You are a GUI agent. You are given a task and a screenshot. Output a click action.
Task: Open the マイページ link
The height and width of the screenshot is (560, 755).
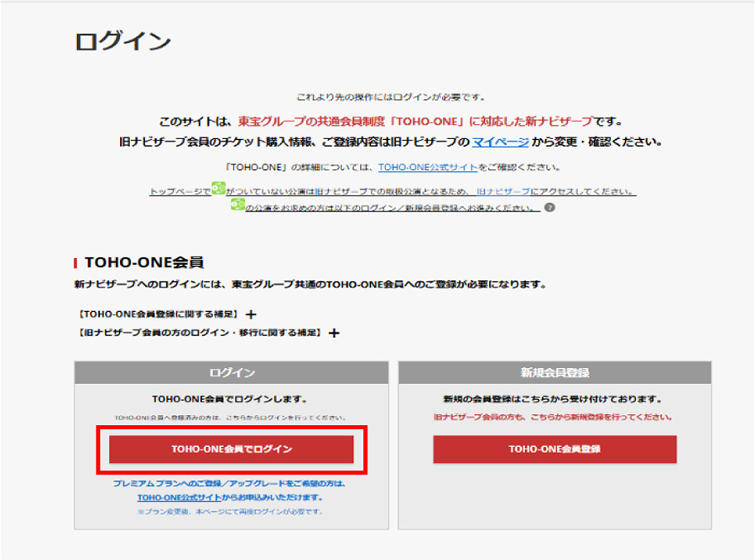pos(499,142)
